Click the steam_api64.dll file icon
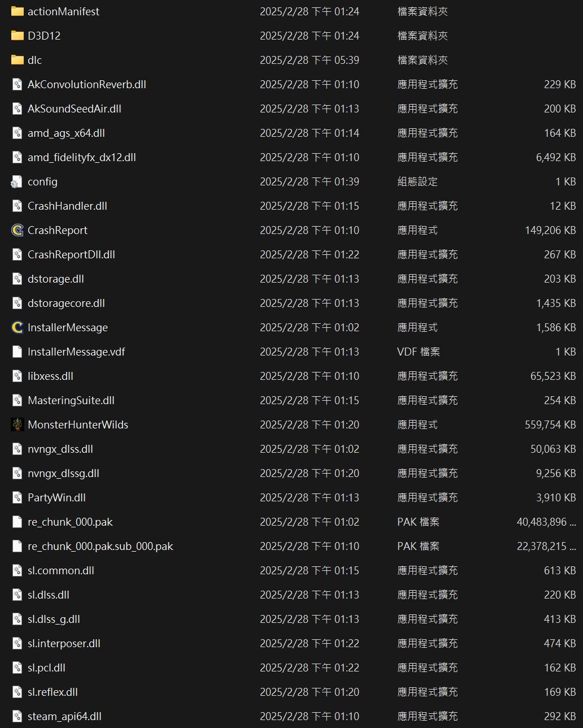583x728 pixels. [17, 716]
